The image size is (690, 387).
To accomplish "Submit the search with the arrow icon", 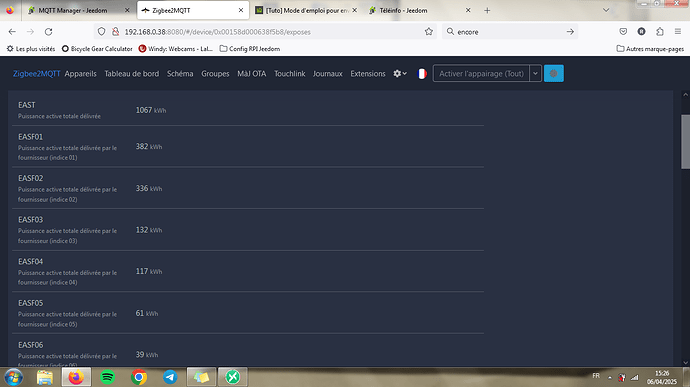I will (570, 32).
